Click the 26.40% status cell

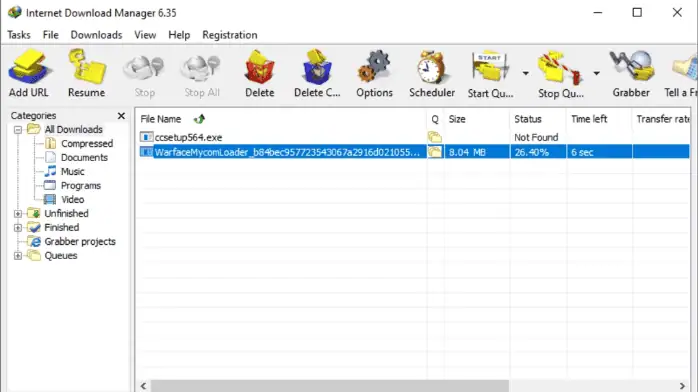[x=532, y=152]
